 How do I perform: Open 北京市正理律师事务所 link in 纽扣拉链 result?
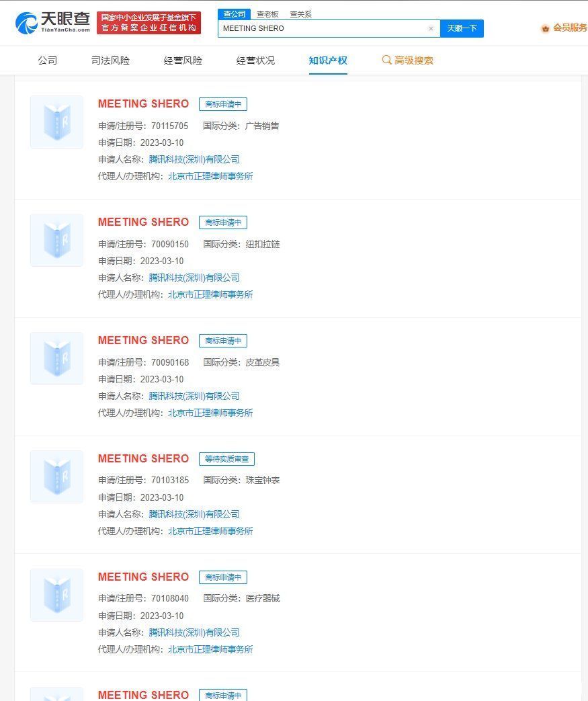click(210, 294)
